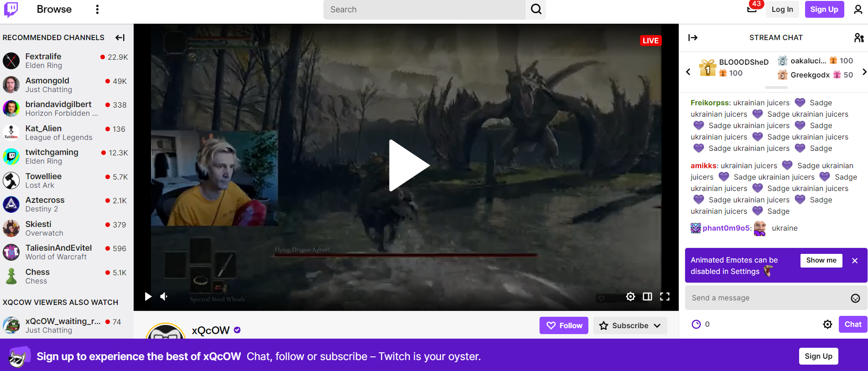868x371 pixels.
Task: Open the user profile icon menu
Action: (858, 10)
